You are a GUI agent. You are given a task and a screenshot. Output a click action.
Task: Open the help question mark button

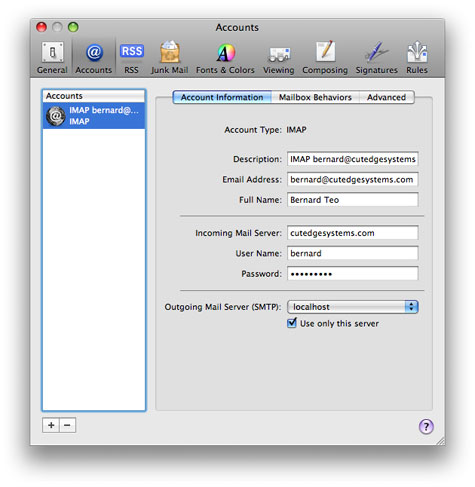[x=426, y=426]
